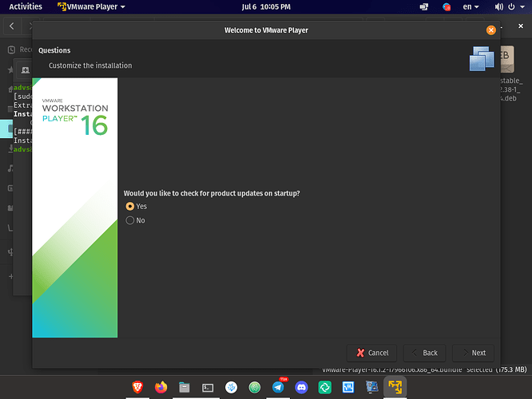532x399 pixels.
Task: Click the back arrow in Files window
Action: pos(12,26)
